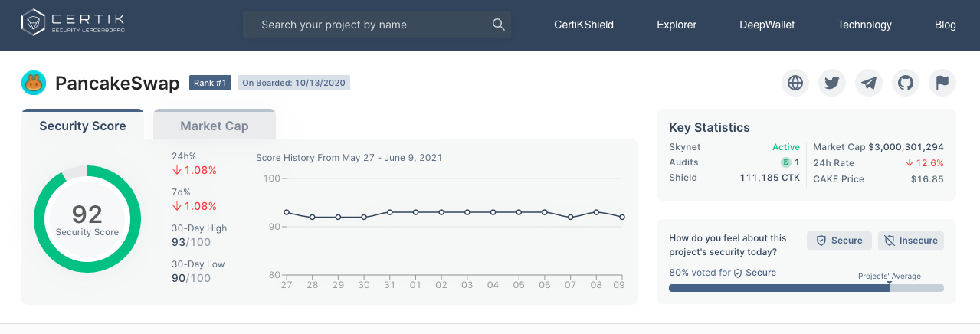Open PancakeSwap's GitHub link icon
980x334 pixels.
pyautogui.click(x=906, y=83)
